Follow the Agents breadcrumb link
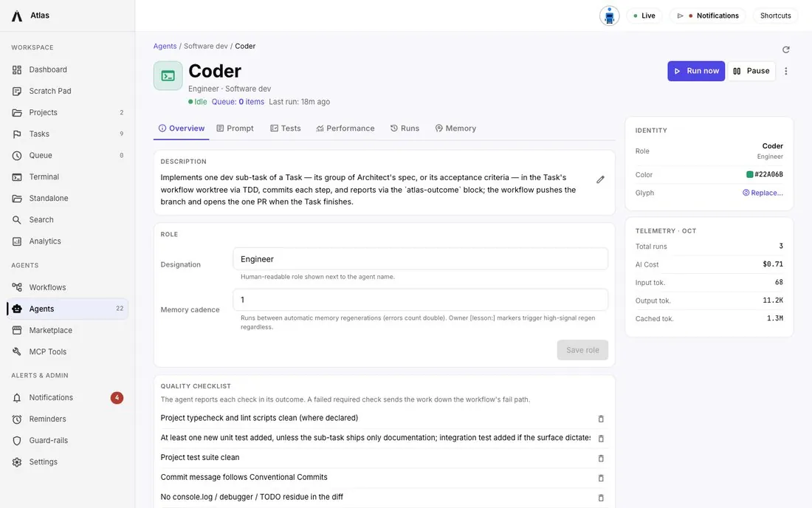 [x=165, y=46]
